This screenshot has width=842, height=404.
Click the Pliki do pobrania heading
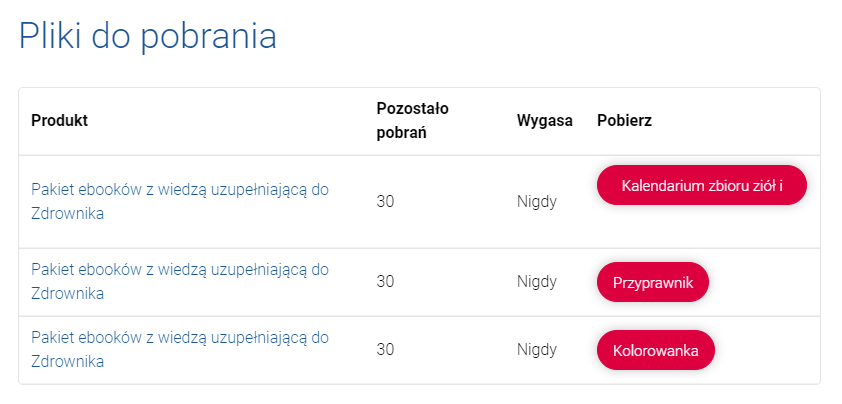[148, 37]
